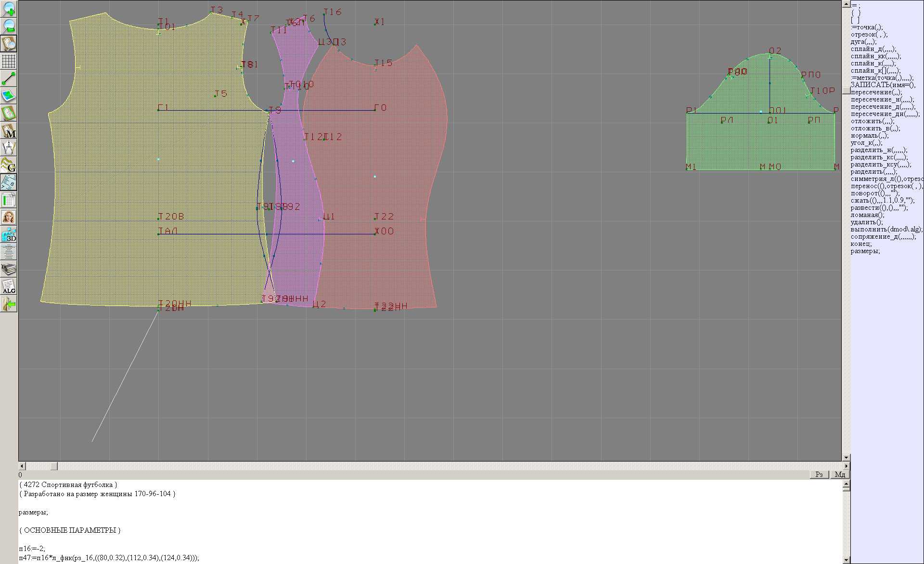Viewport: 924px width, 564px height.
Task: Click the Мд button
Action: [839, 474]
